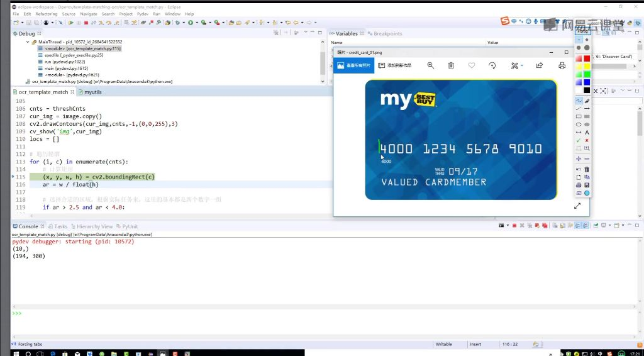The image size is (644, 356).
Task: Select the run [pydevd.py:1022] stack frame
Action: [x=62, y=62]
